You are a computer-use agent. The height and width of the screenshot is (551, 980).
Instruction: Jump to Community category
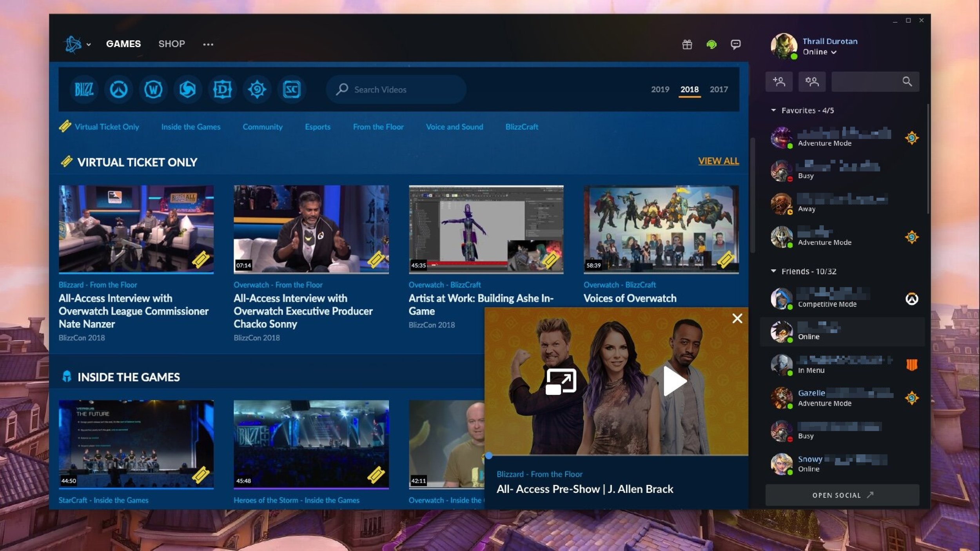point(262,127)
